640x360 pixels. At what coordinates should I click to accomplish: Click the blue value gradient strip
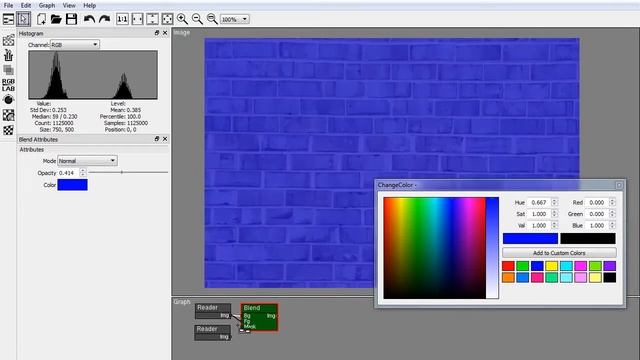pyautogui.click(x=492, y=248)
